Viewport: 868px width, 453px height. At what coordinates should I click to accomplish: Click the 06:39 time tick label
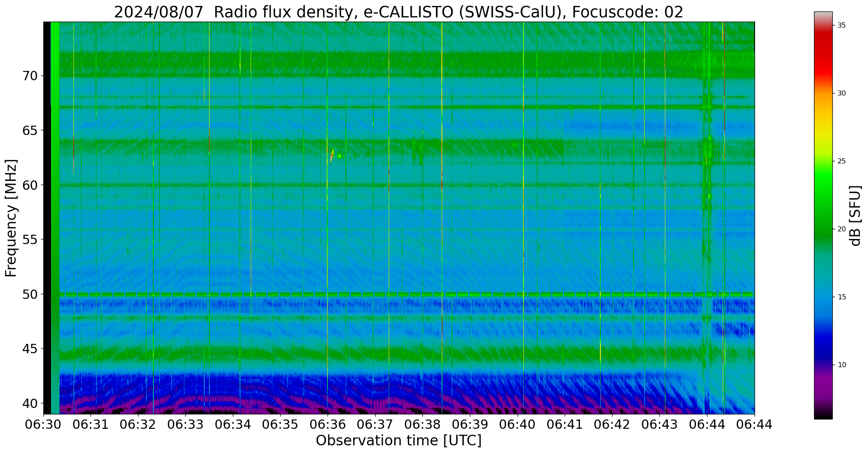[x=470, y=424]
